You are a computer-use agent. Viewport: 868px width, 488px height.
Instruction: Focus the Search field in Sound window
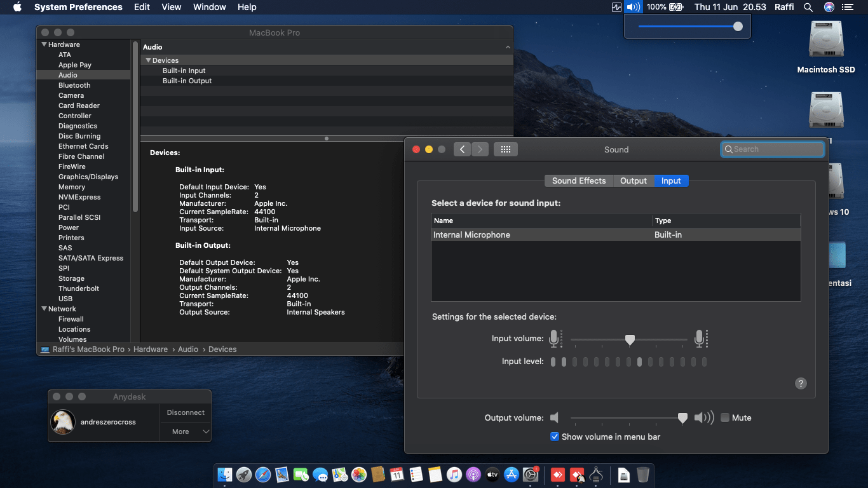(x=773, y=149)
